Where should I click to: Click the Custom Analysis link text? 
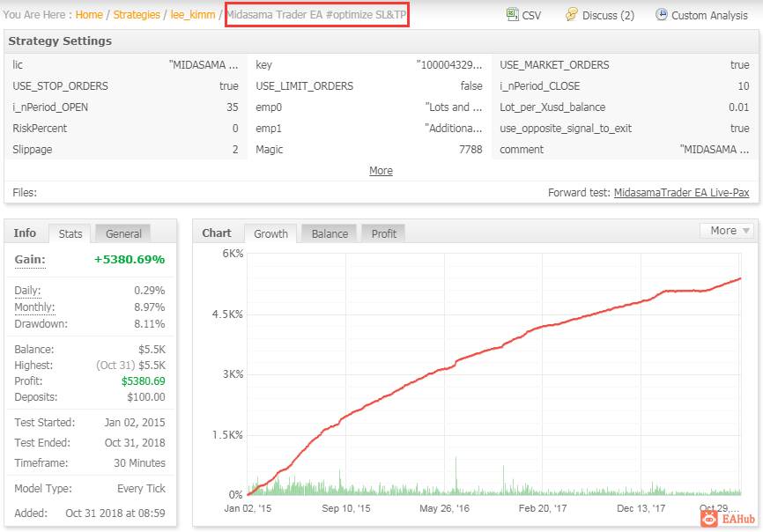click(709, 16)
